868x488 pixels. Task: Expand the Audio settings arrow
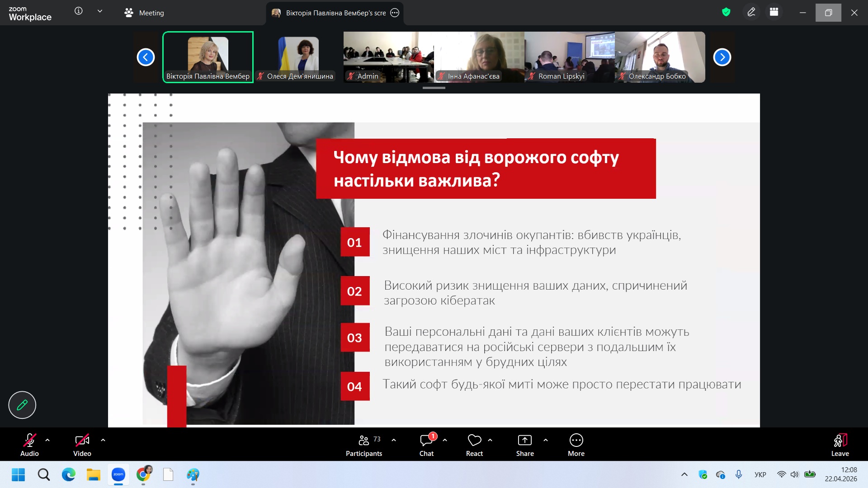point(47,440)
